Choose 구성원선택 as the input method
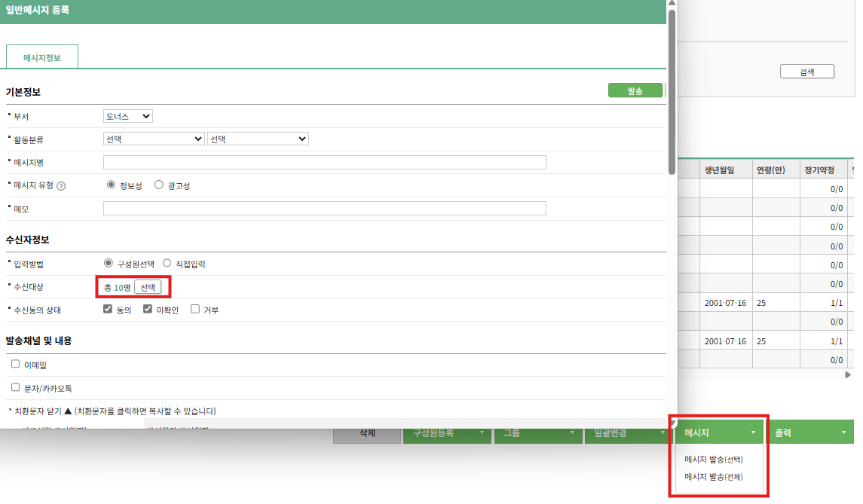 [x=109, y=263]
